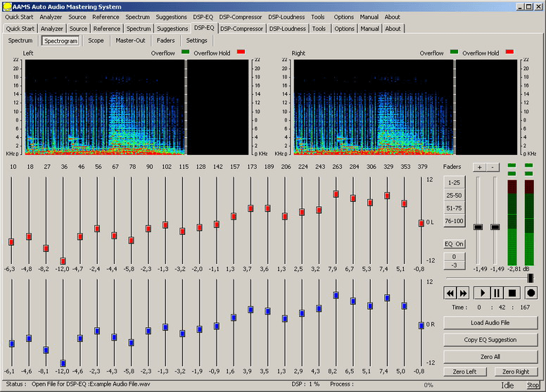Toggle the EQ On button
The width and height of the screenshot is (546, 392).
click(x=454, y=244)
